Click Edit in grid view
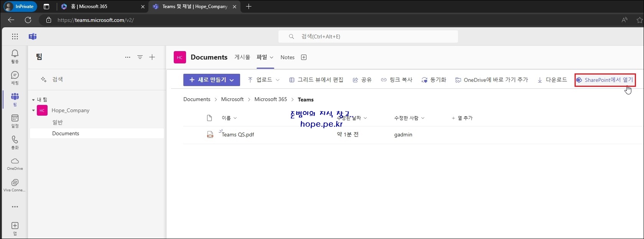Image resolution: width=644 pixels, height=239 pixels. (316, 80)
